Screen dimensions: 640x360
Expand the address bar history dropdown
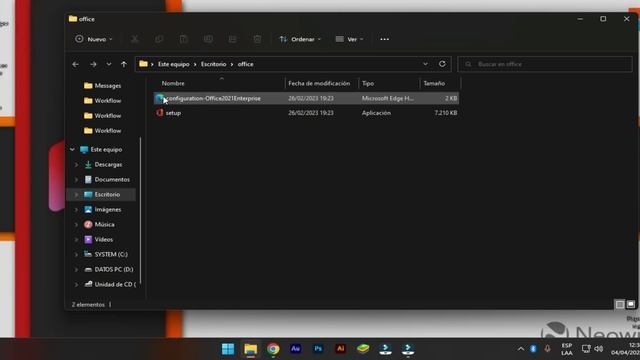(425, 64)
